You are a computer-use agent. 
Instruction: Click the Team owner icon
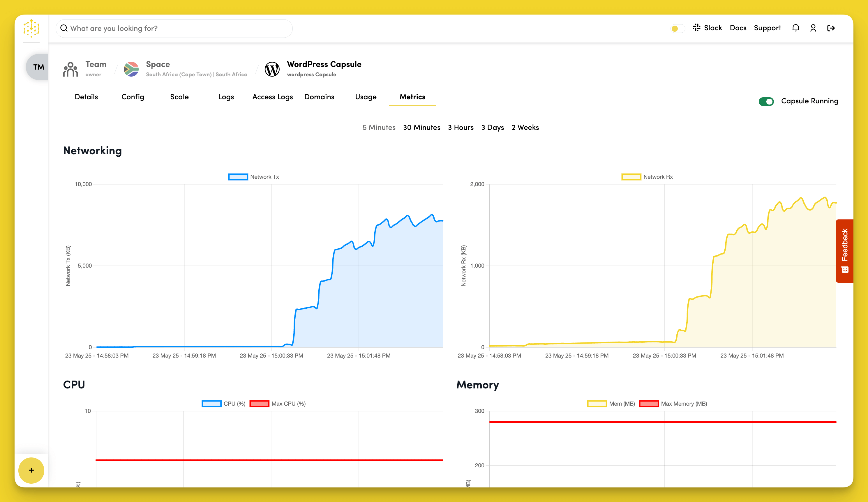(70, 68)
